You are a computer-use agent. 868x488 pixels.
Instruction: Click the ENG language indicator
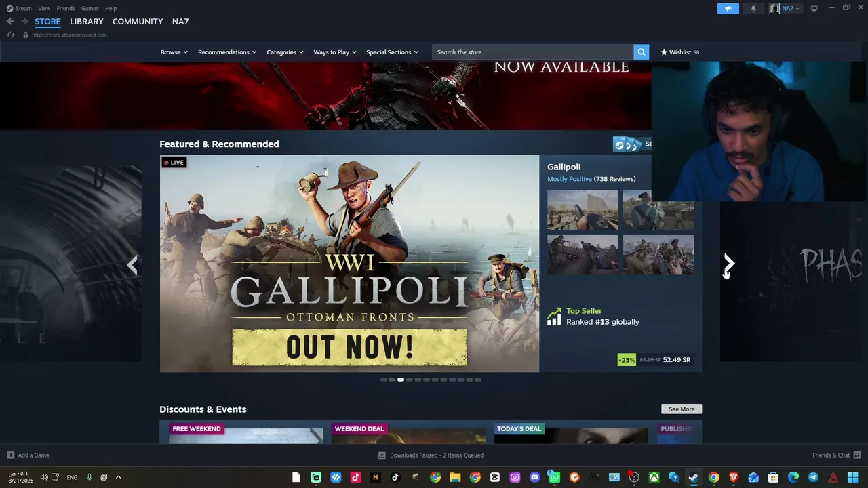coord(72,477)
